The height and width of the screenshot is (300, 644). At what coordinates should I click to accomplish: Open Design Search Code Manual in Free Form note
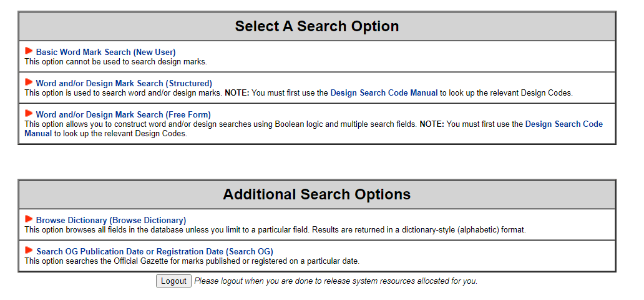tap(563, 124)
